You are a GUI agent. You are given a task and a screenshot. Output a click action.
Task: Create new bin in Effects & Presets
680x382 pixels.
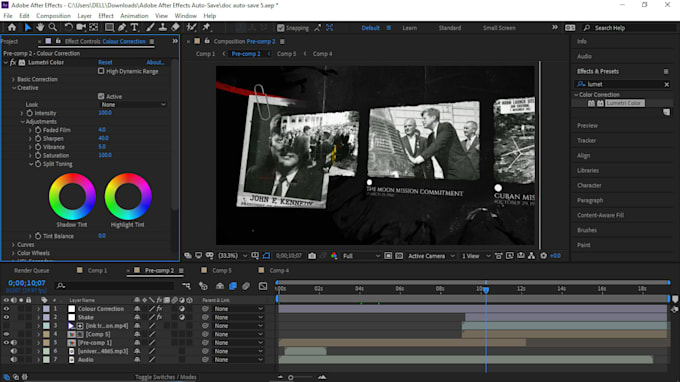(667, 112)
